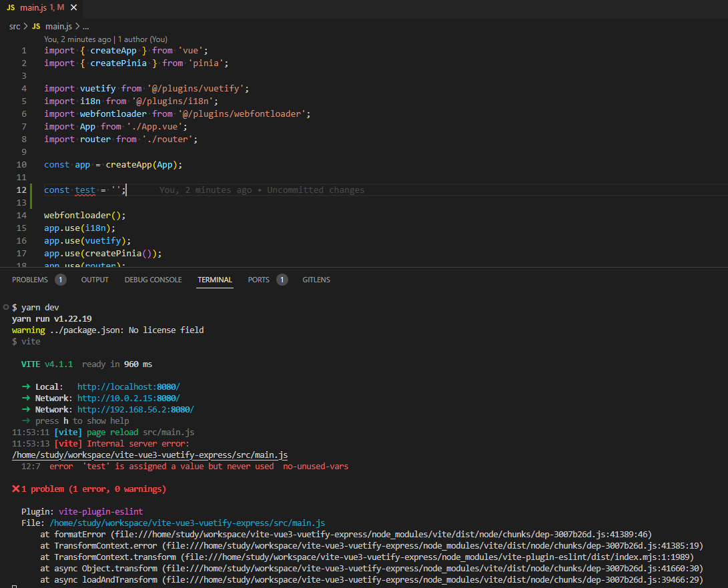The image size is (728, 588).
Task: Open the DEBUG CONSOLE tab
Action: click(x=153, y=280)
